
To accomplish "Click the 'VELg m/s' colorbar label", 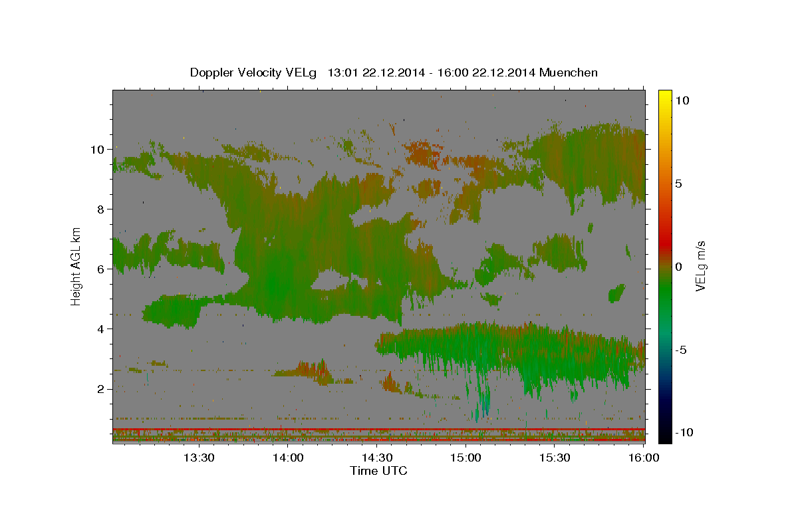I will point(700,267).
